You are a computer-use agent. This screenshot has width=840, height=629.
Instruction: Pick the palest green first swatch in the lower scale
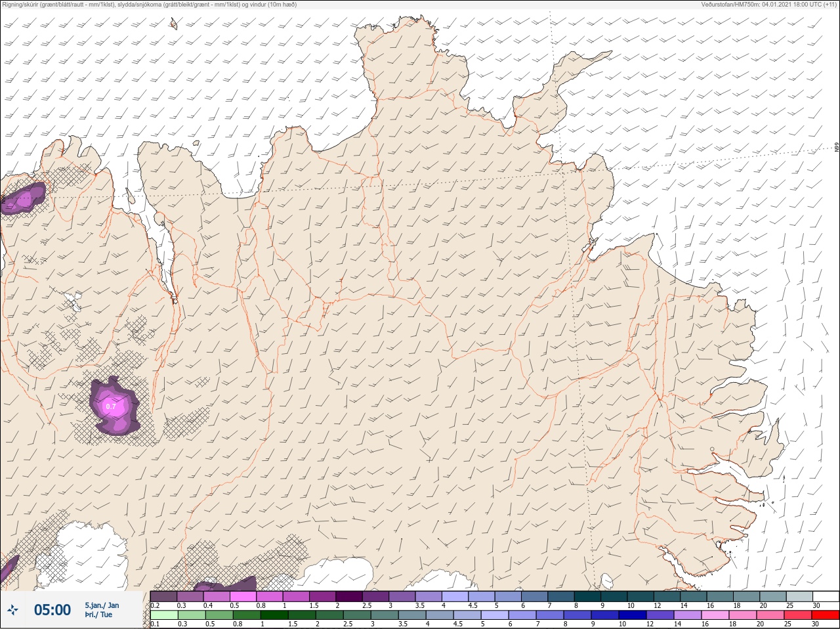163,615
